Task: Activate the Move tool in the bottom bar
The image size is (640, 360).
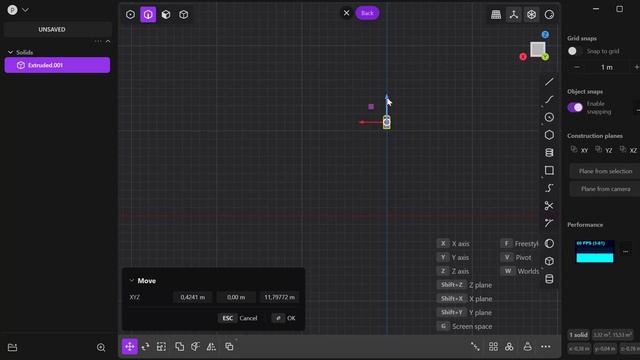Action: pyautogui.click(x=130, y=347)
